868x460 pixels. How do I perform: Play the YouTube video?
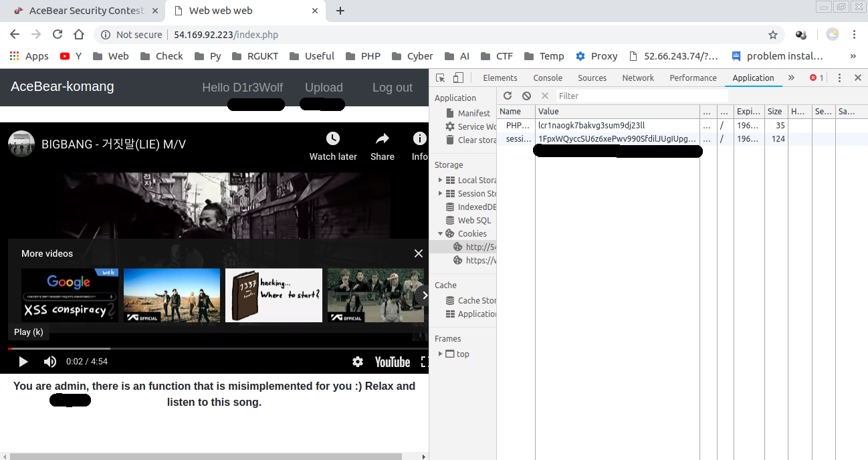click(x=23, y=362)
